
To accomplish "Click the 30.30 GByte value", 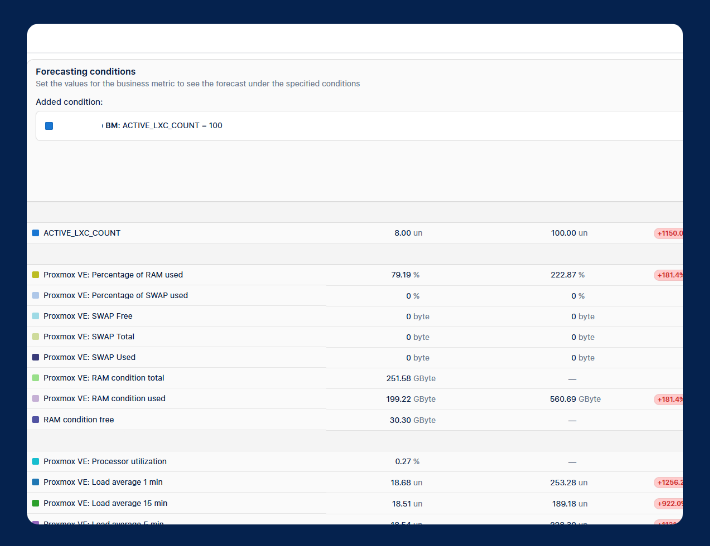I will (x=413, y=420).
